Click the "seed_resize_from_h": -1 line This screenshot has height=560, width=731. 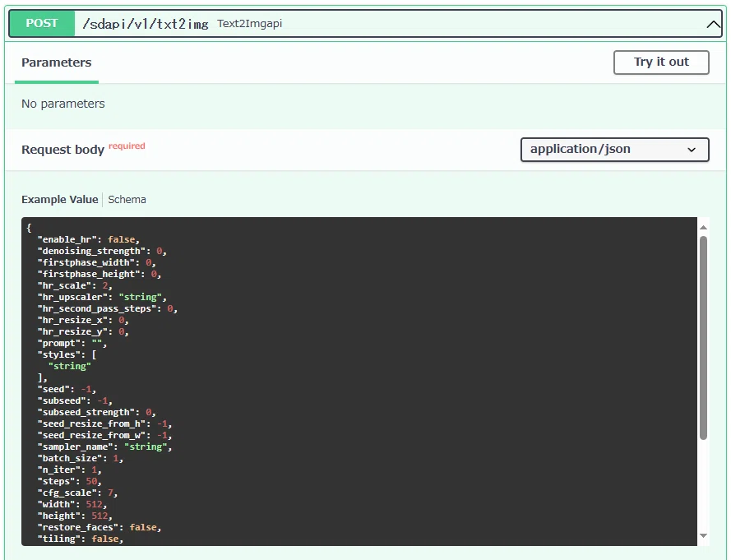pyautogui.click(x=105, y=423)
